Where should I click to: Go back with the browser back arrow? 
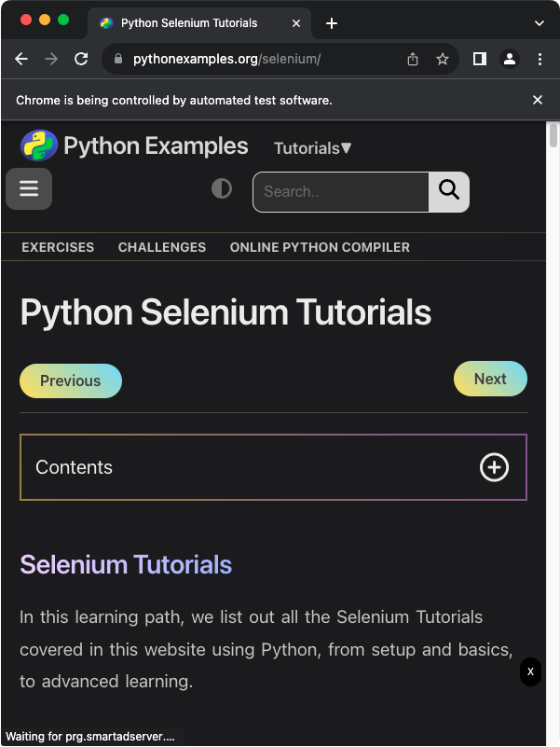point(21,59)
